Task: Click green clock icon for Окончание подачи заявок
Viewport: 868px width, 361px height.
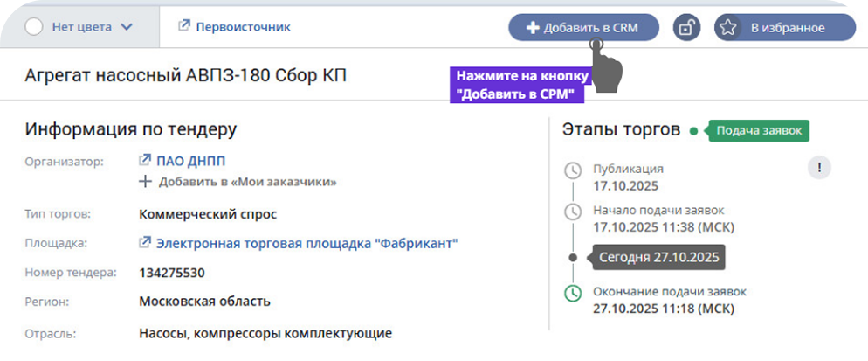Action: point(572,293)
